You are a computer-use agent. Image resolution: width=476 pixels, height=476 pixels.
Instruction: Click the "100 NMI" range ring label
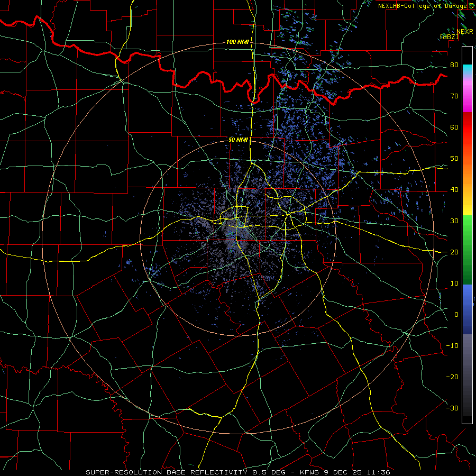[x=237, y=42]
